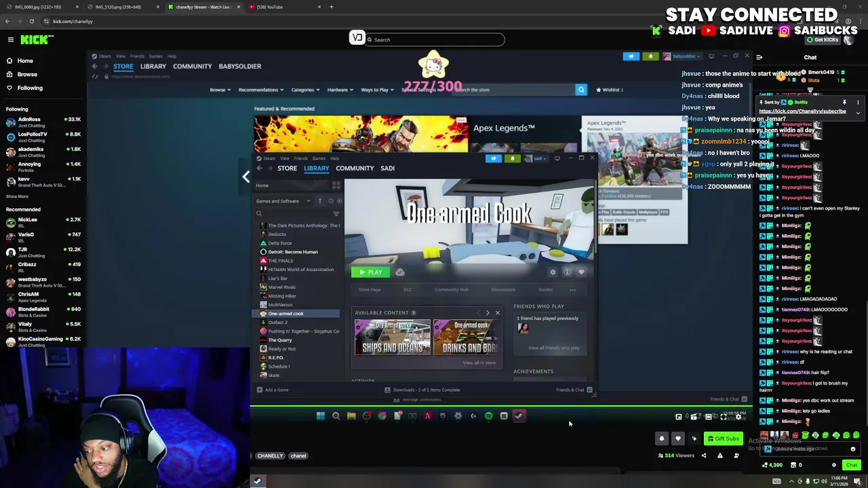Go to next available content arrow
Screen dimensions: 868x488
[487, 313]
